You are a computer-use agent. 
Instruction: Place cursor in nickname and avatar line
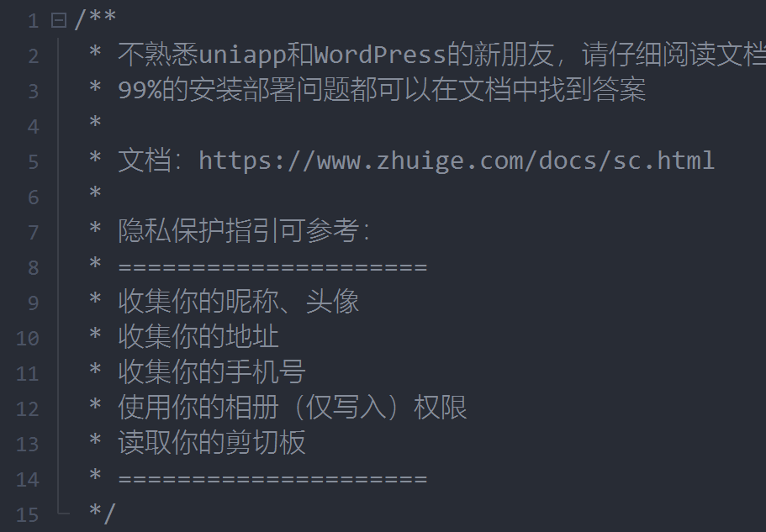pos(239,301)
